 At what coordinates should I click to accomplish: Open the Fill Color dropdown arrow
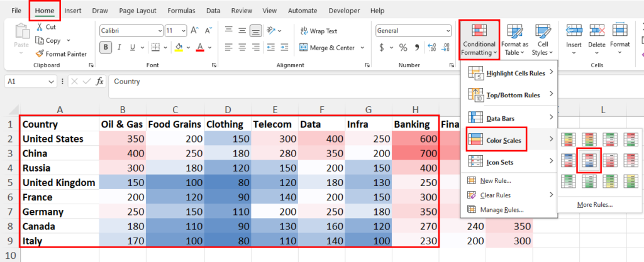tap(188, 48)
